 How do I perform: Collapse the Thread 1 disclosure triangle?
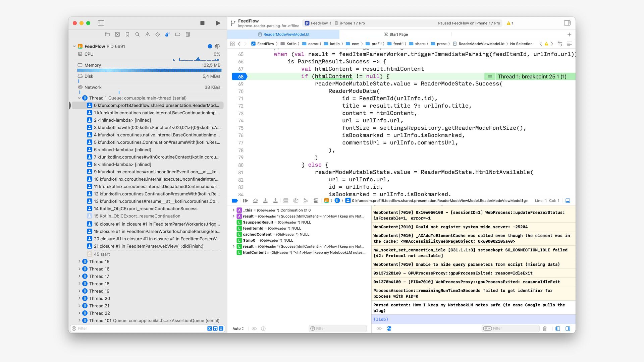[x=79, y=98]
